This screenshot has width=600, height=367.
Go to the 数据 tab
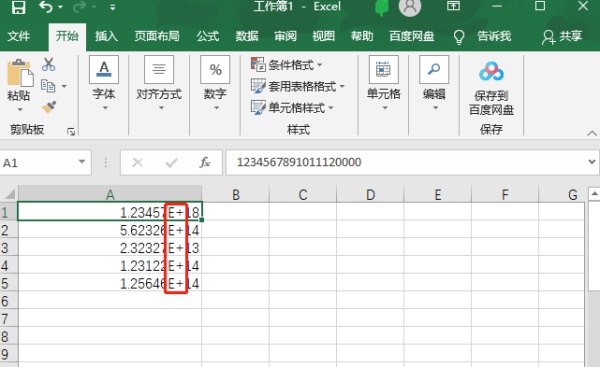click(x=247, y=36)
